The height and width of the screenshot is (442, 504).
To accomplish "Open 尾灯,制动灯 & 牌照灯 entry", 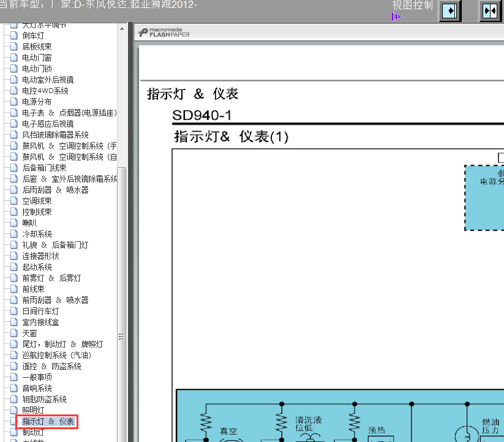I will click(x=62, y=344).
